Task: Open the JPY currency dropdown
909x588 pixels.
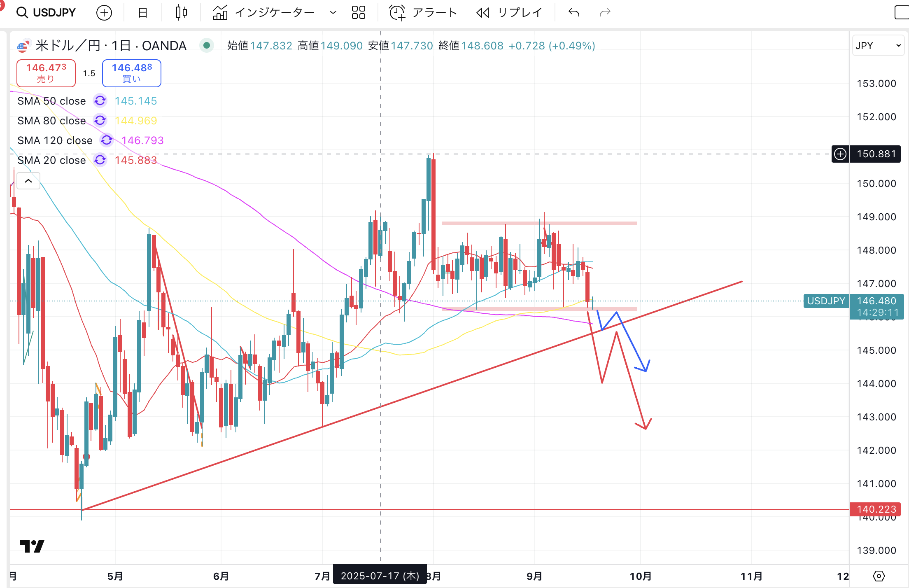Action: [878, 46]
